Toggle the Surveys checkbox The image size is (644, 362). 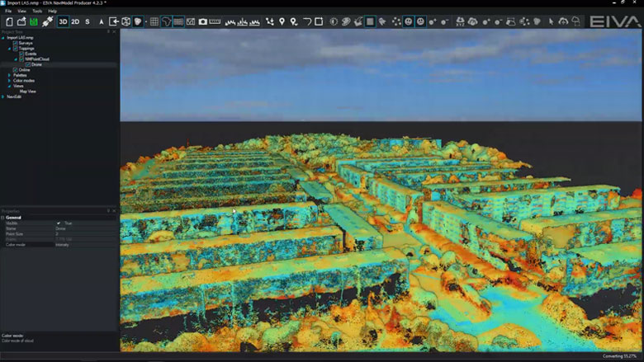16,43
